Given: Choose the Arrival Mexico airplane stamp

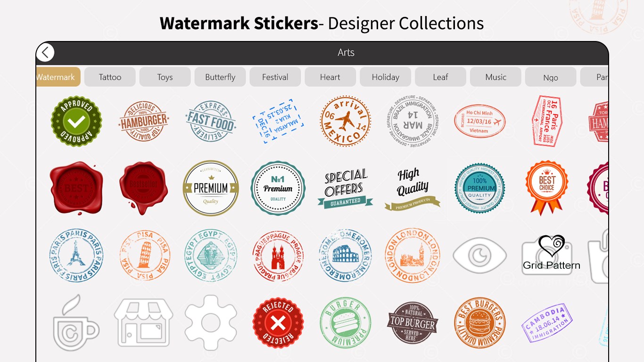Looking at the screenshot, I should (346, 121).
